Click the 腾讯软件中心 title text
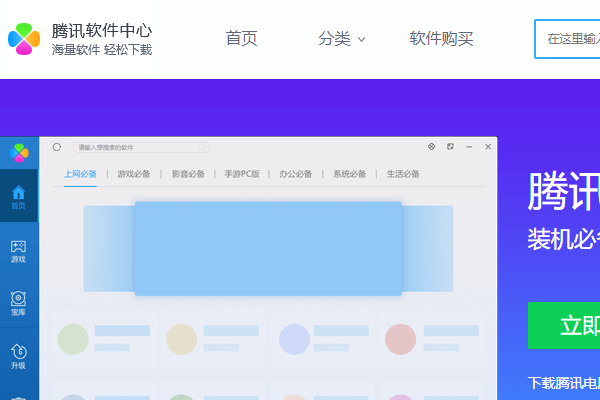The width and height of the screenshot is (600, 400). coord(102,31)
